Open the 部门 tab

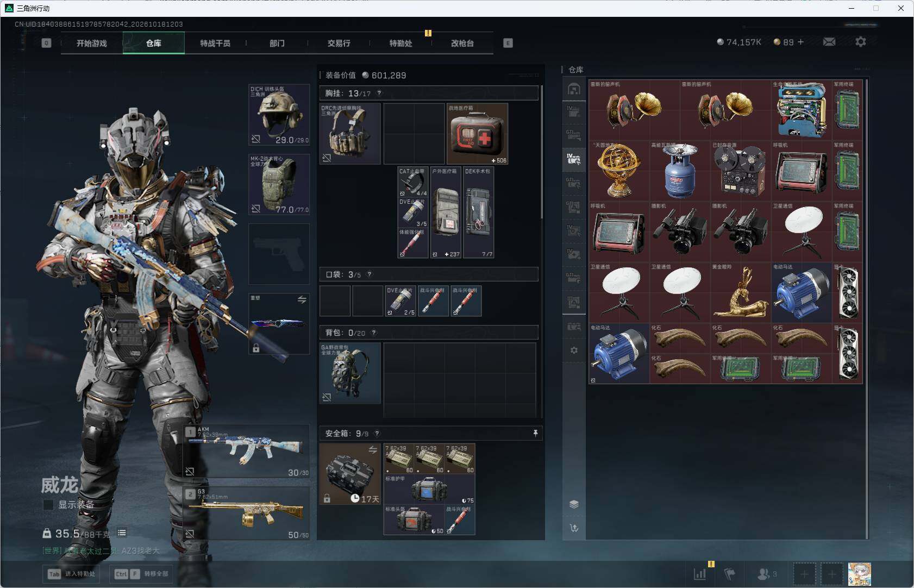pos(277,43)
